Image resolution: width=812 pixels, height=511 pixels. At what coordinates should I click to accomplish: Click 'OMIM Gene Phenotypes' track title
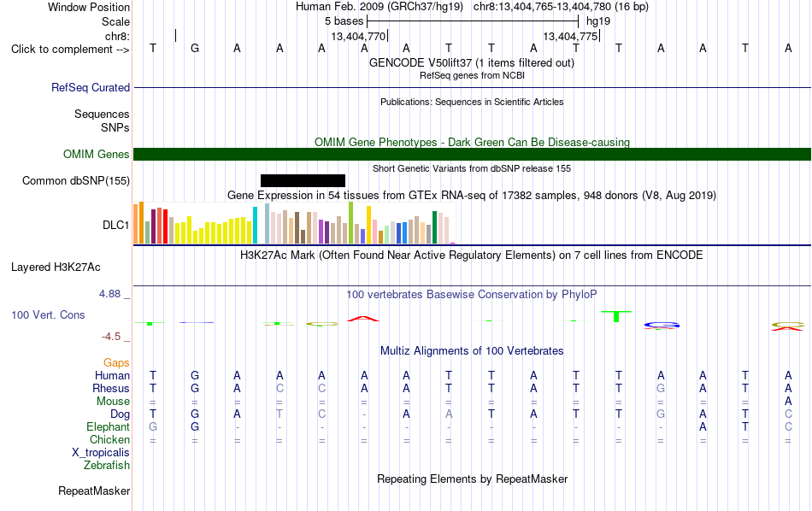(472, 142)
